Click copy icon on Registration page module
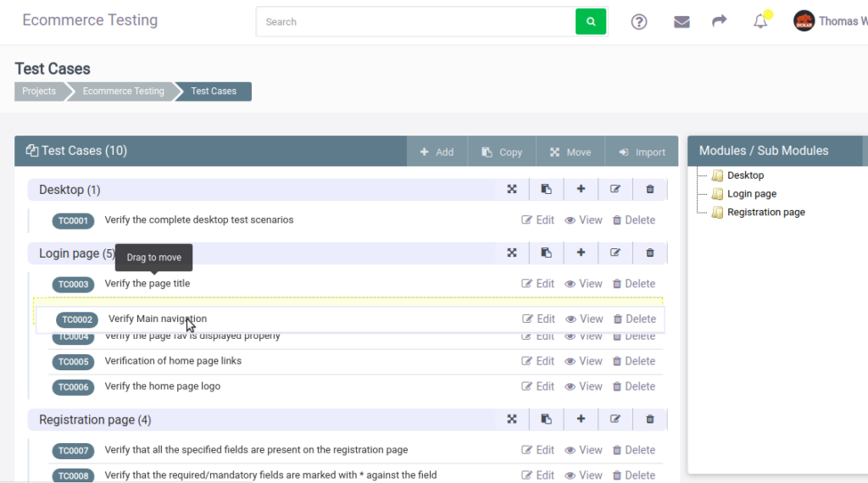The image size is (868, 483). [546, 419]
